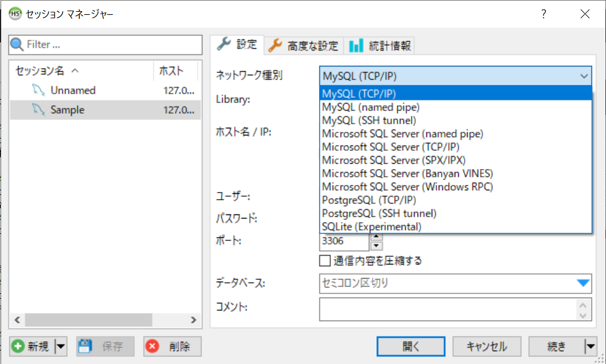Click the floppy disk icon on 保存 button
Image resolution: width=606 pixels, height=364 pixels.
tap(85, 346)
